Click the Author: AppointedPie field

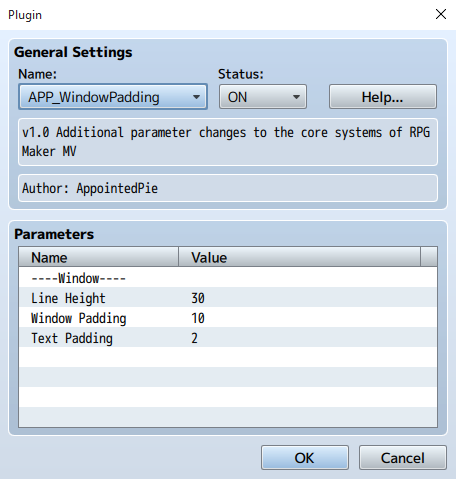tap(228, 188)
